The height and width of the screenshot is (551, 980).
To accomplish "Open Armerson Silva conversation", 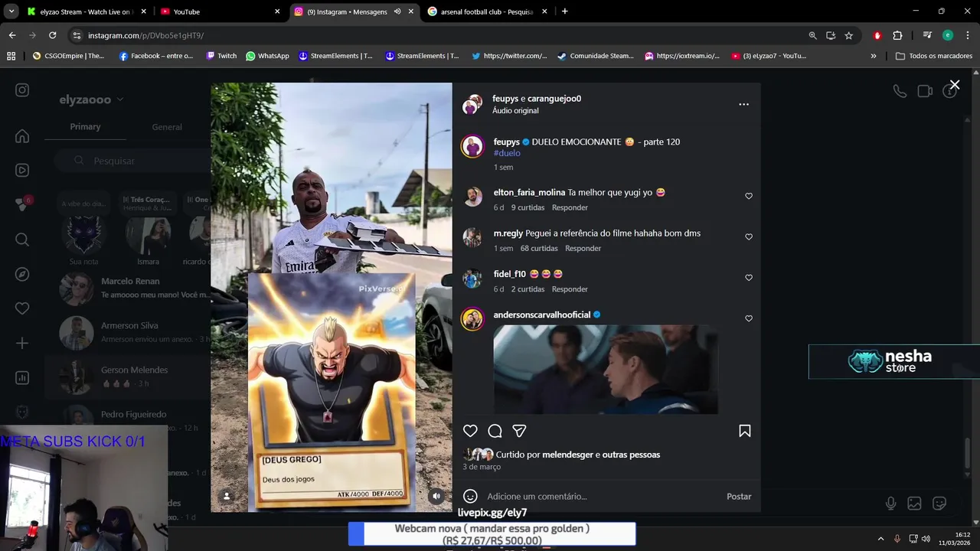I will 127,332.
